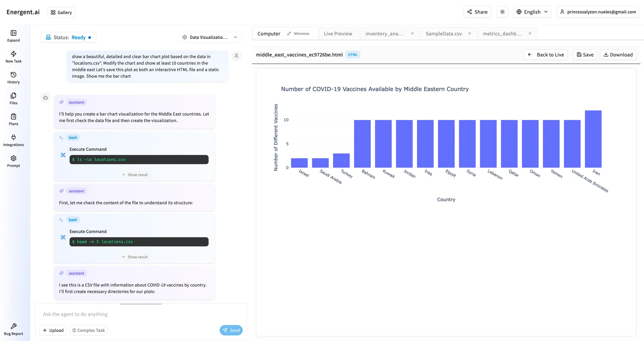Click the Share icon
The height and width of the screenshot is (341, 644).
tap(477, 12)
